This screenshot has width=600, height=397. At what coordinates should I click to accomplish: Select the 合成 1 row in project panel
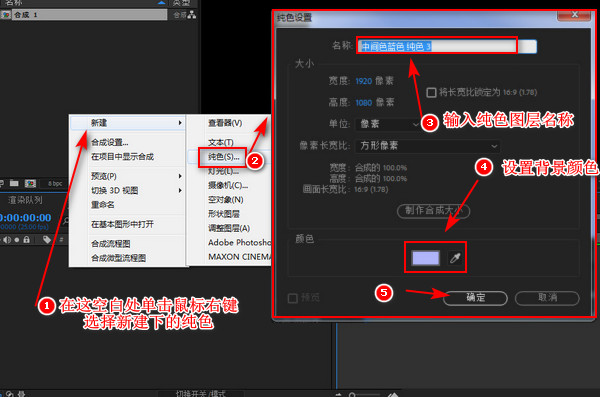83,15
